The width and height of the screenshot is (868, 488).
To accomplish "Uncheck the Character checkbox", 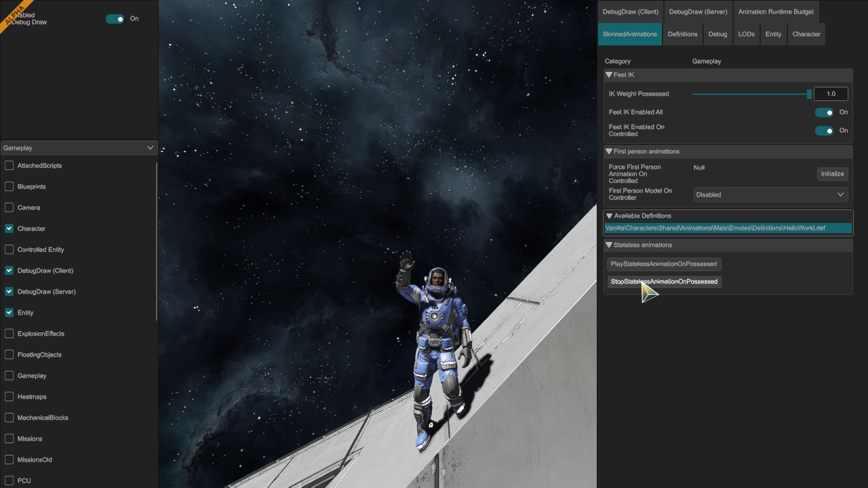I will pyautogui.click(x=9, y=228).
